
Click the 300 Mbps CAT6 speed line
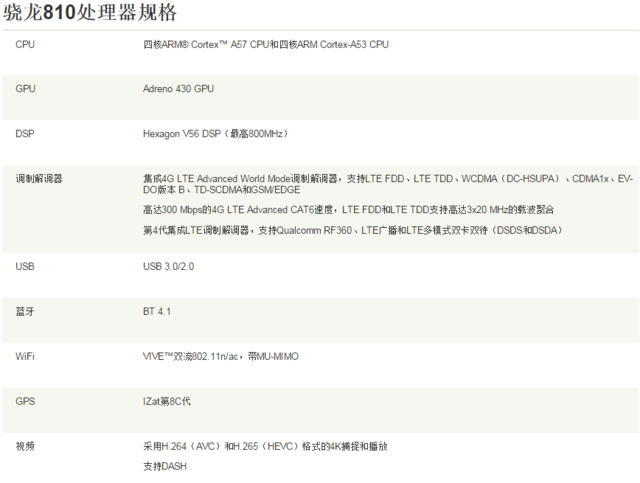point(349,210)
